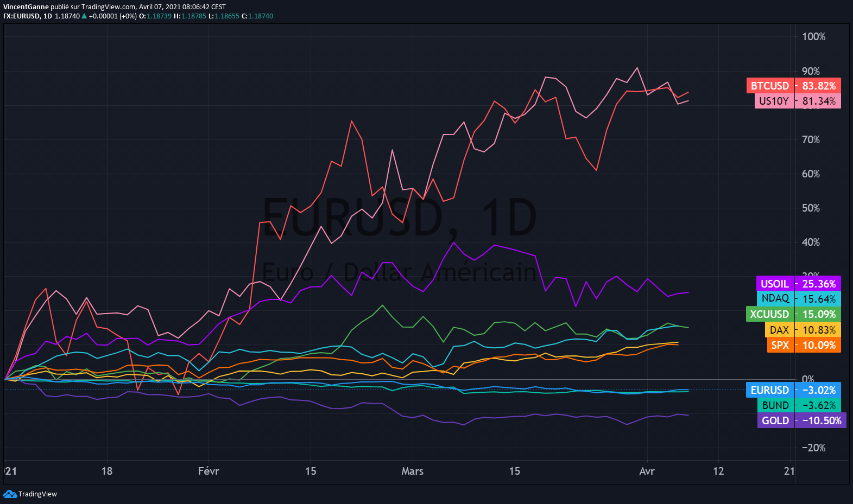853x504 pixels.
Task: Click the Mars date on time axis
Action: [412, 471]
